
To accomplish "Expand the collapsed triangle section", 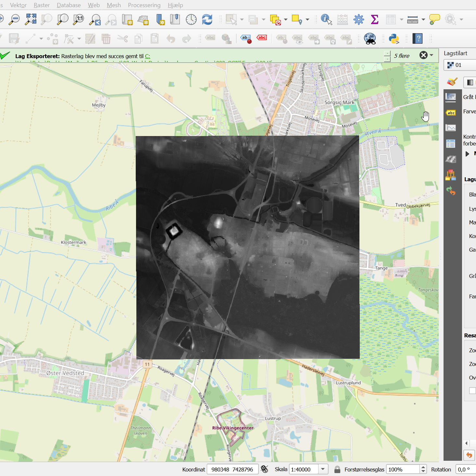I will 467,154.
